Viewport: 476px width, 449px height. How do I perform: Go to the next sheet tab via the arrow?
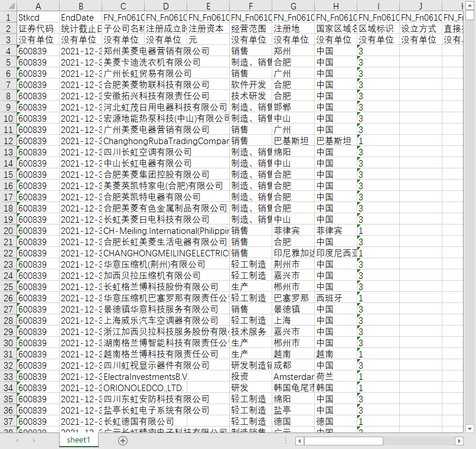(34, 440)
